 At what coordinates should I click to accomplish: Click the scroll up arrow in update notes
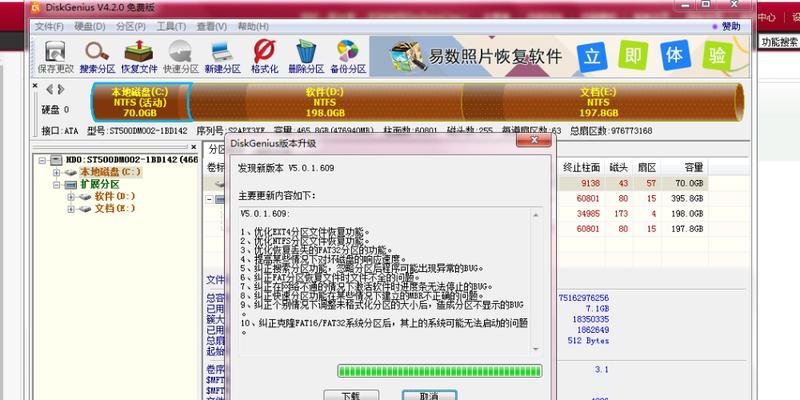coord(536,215)
